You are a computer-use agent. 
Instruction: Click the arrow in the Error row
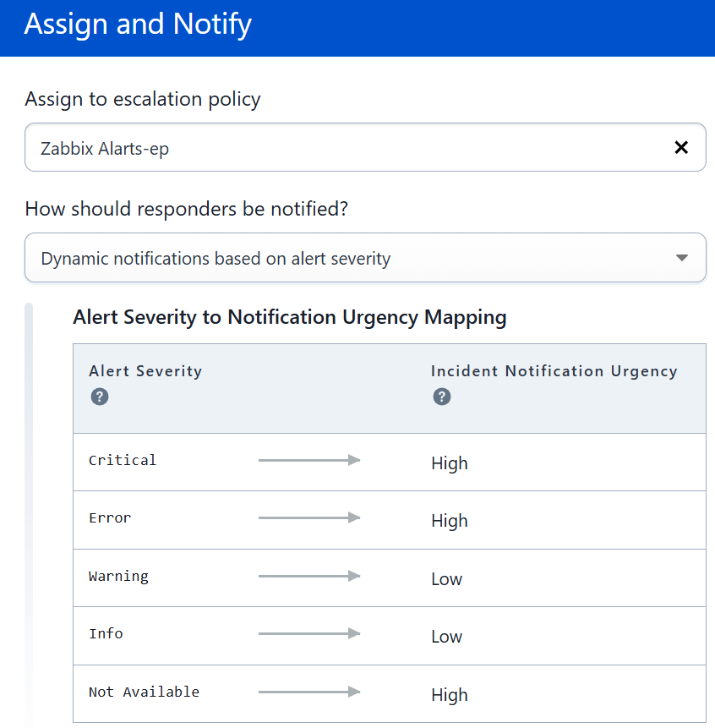(x=309, y=517)
